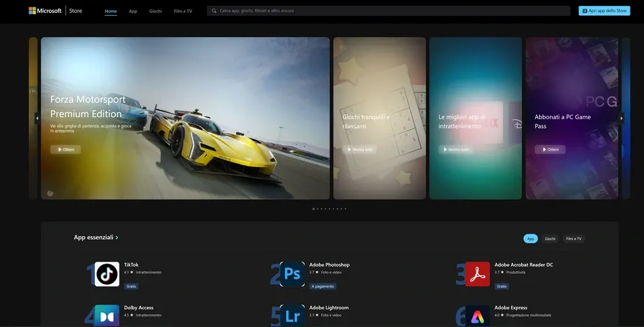This screenshot has width=644, height=327.
Task: Click Gratis badge under Acrobat Reader
Action: (502, 286)
